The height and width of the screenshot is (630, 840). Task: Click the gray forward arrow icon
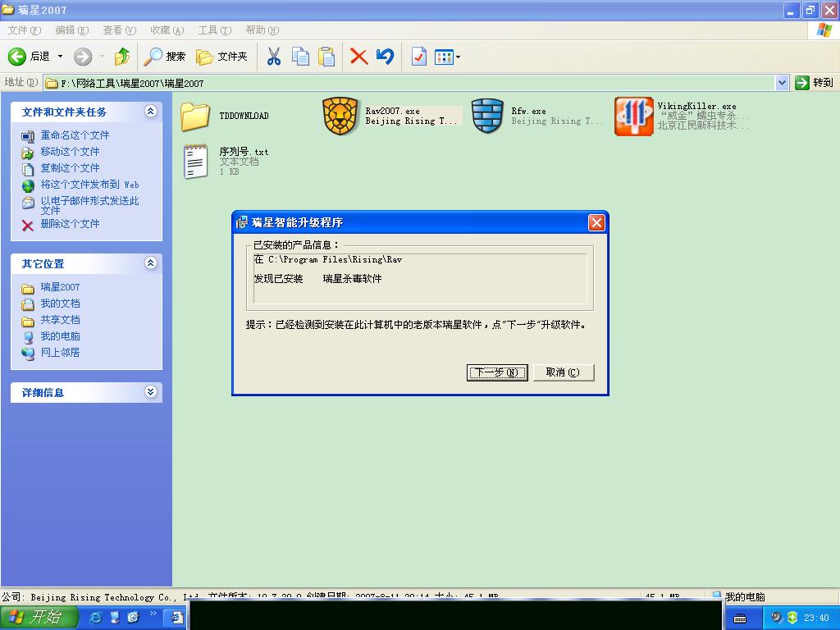point(83,57)
